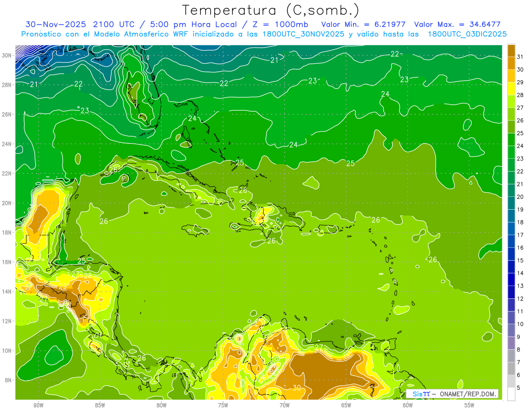Click the blue color scale swatch between 15 and 16
This screenshot has height=411, width=532.
[511, 254]
